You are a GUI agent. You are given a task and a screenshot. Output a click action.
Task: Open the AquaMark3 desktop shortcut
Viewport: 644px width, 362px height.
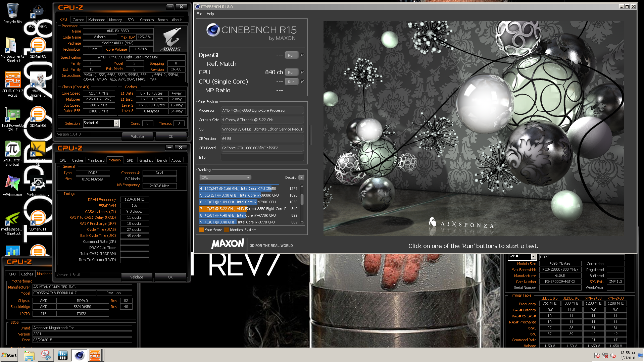point(38,15)
